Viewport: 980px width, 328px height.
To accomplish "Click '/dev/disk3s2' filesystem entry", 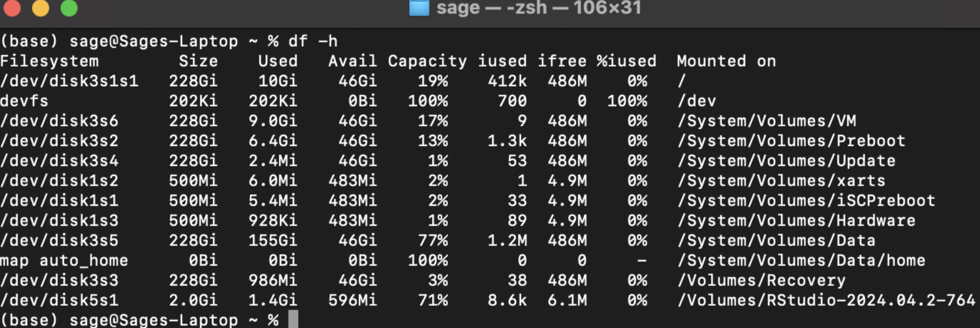I will [x=59, y=140].
